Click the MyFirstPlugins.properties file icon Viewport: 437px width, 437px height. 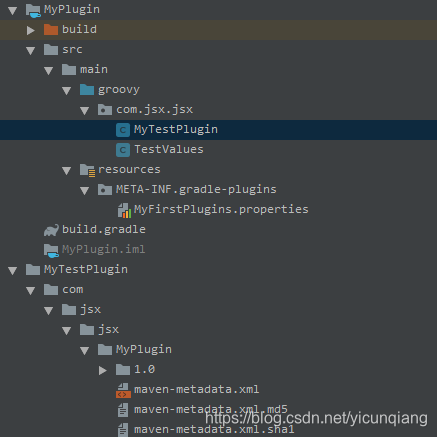click(x=124, y=211)
